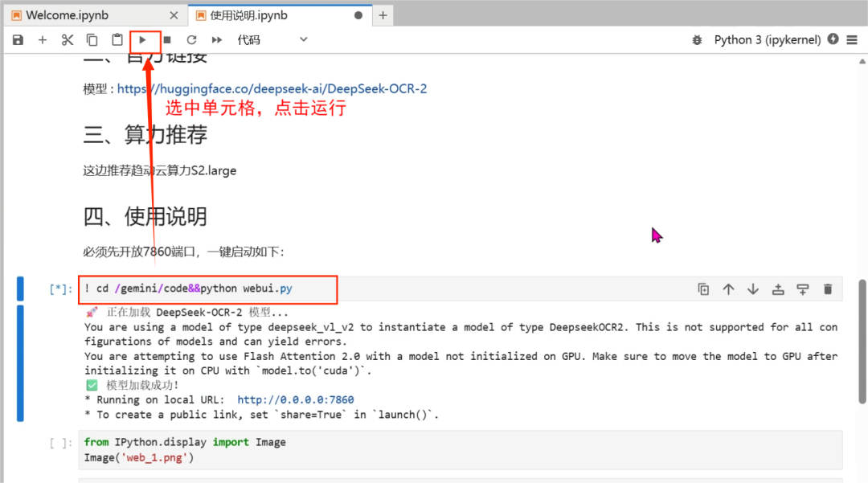Image resolution: width=868 pixels, height=483 pixels.
Task: Click the empty [ ] prompt of Image cell
Action: click(x=60, y=443)
